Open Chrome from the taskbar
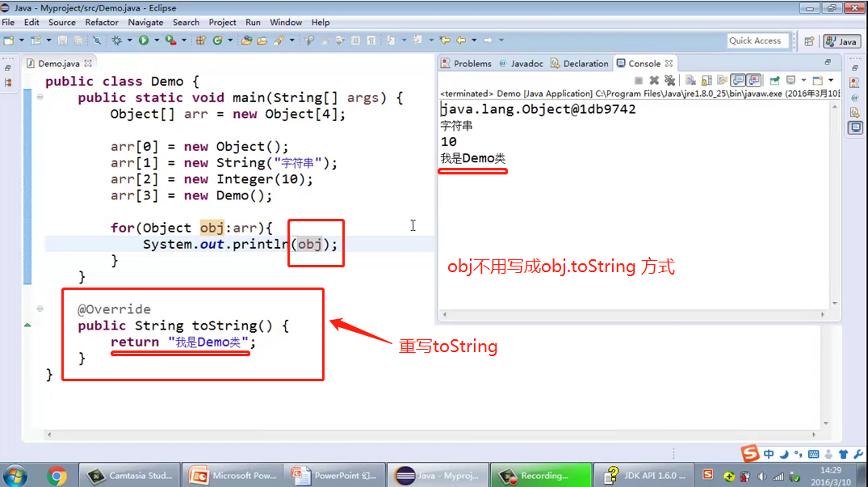The width and height of the screenshot is (868, 487). point(57,476)
